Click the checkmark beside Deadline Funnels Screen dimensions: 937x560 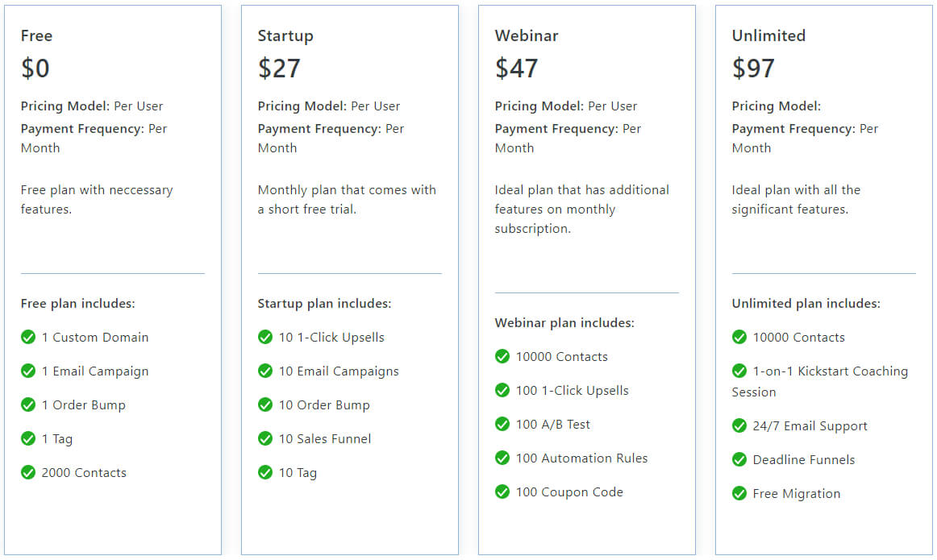[739, 459]
